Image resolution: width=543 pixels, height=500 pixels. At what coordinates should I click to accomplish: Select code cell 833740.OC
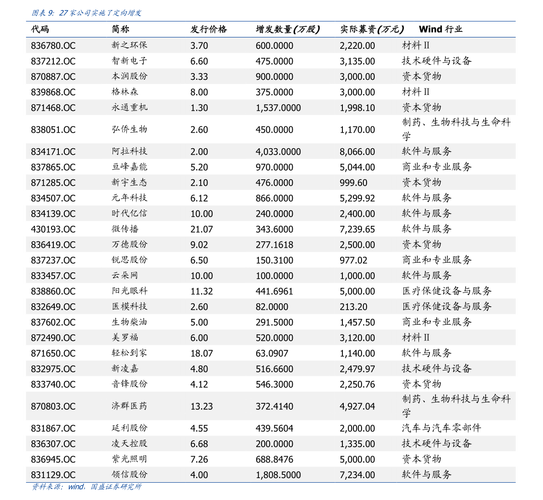(53, 384)
